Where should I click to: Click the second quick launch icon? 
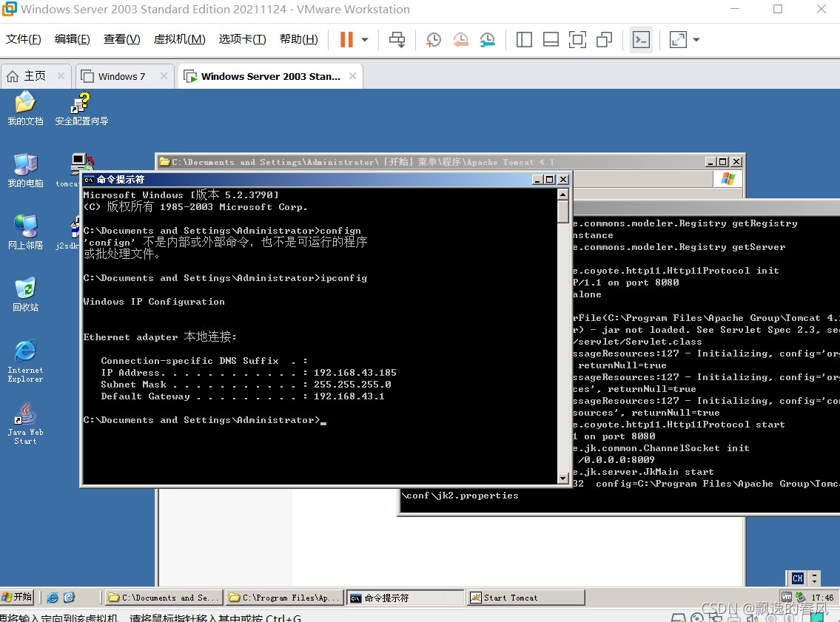[69, 598]
